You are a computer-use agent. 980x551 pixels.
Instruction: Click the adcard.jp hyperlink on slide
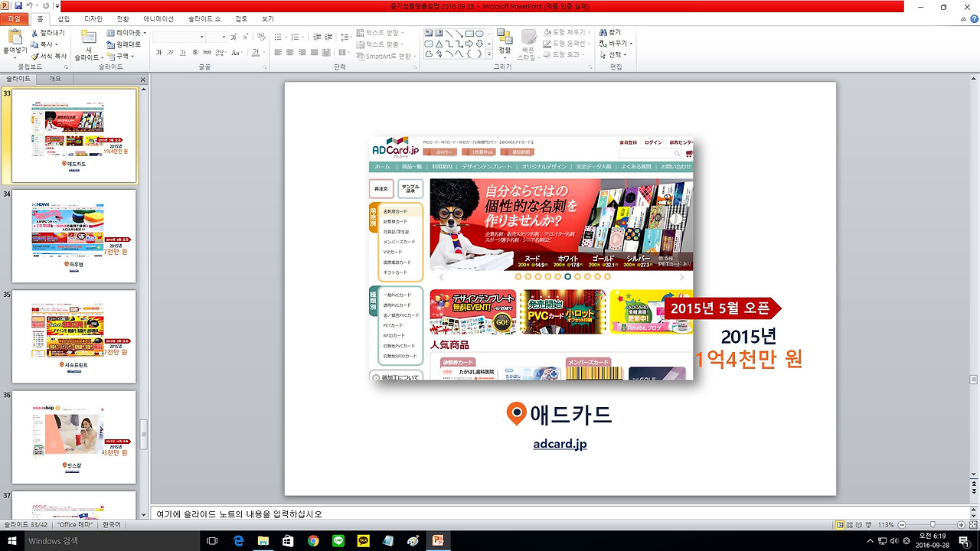point(560,444)
